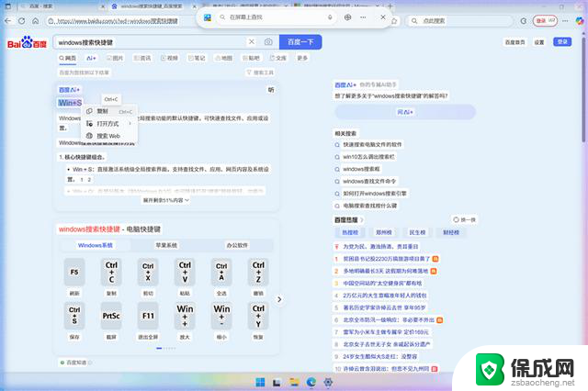The width and height of the screenshot is (588, 391).
Task: Open more options in screen search bar
Action: 363,17
